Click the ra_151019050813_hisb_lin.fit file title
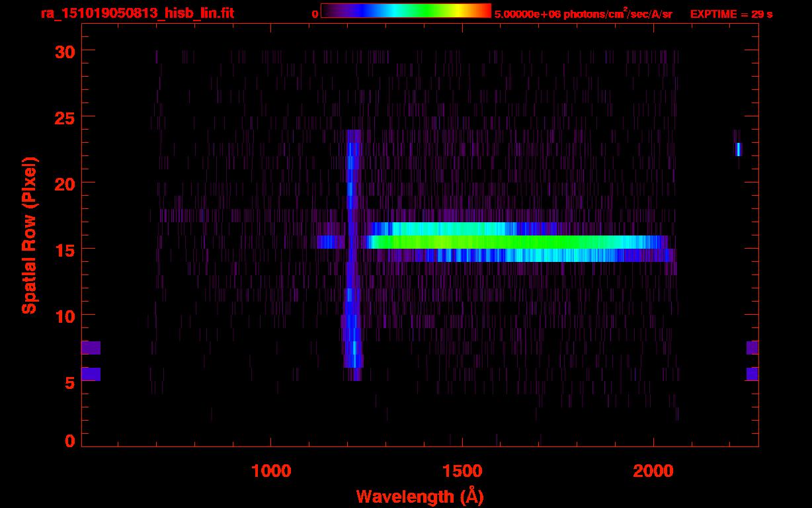 (137, 13)
